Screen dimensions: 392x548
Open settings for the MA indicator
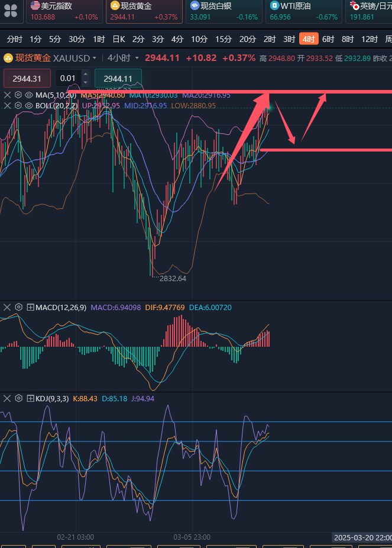18,95
